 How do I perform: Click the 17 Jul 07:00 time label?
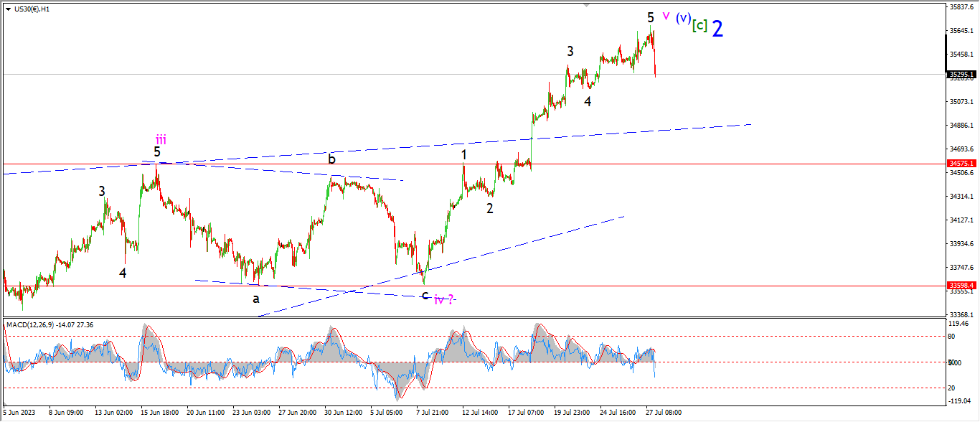click(527, 413)
